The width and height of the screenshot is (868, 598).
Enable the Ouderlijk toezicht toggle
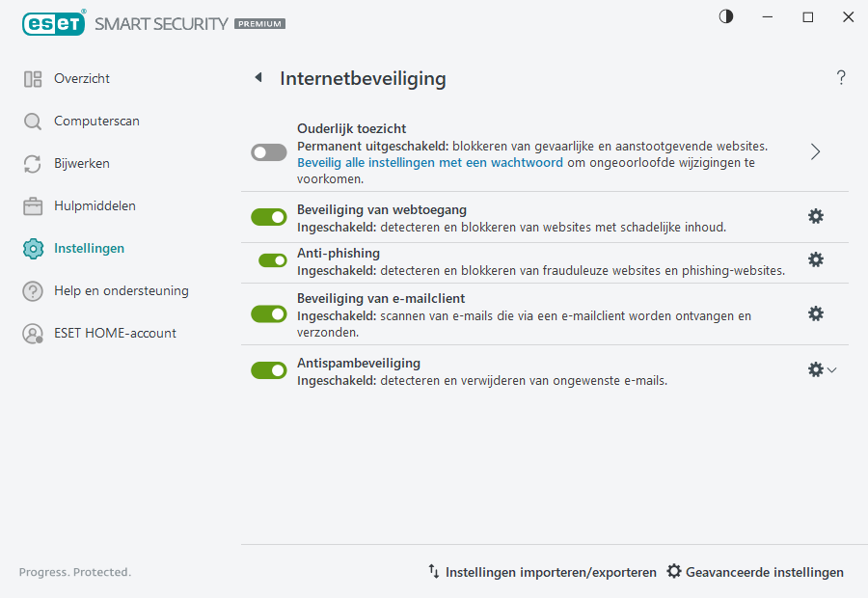click(268, 151)
